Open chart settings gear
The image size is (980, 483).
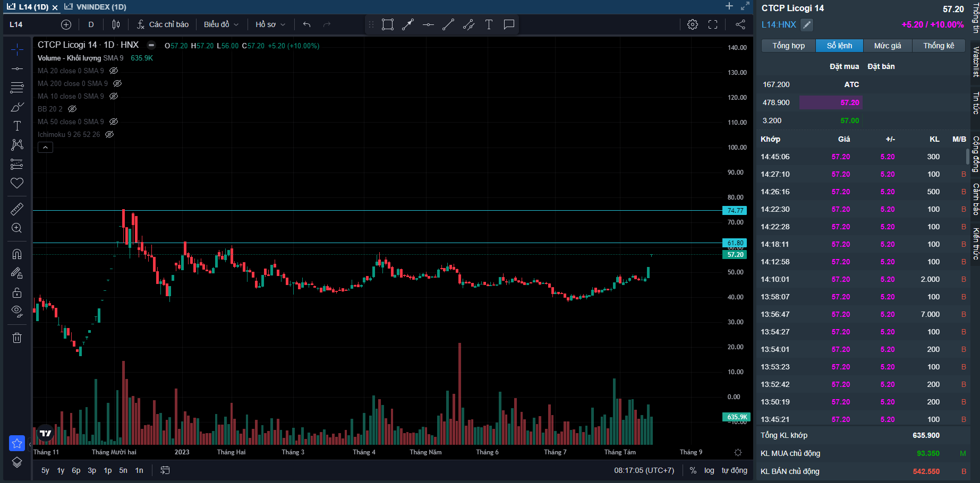(x=693, y=24)
